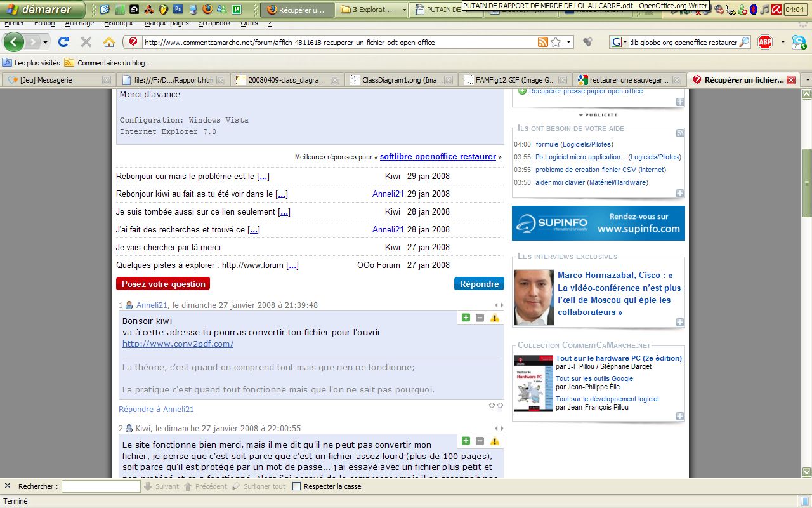Switch to the 'ClassDiagram1.png' tab
The image size is (812, 508).
coord(401,80)
